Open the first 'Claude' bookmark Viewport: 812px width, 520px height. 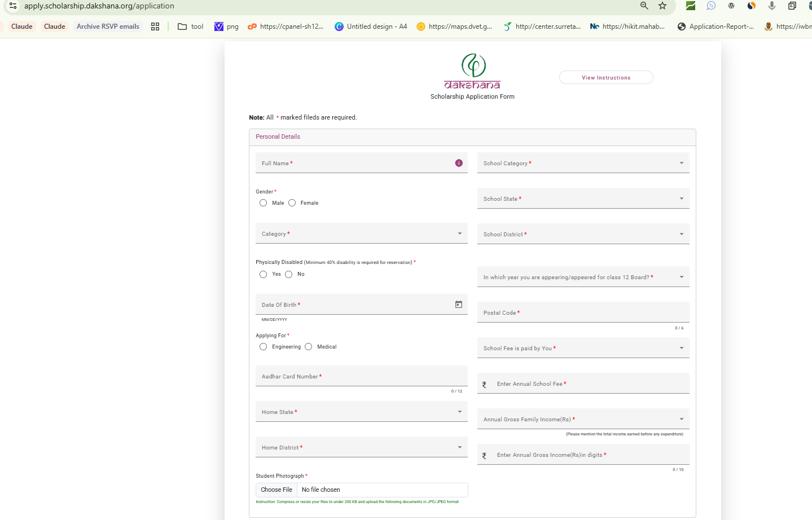[x=22, y=27]
